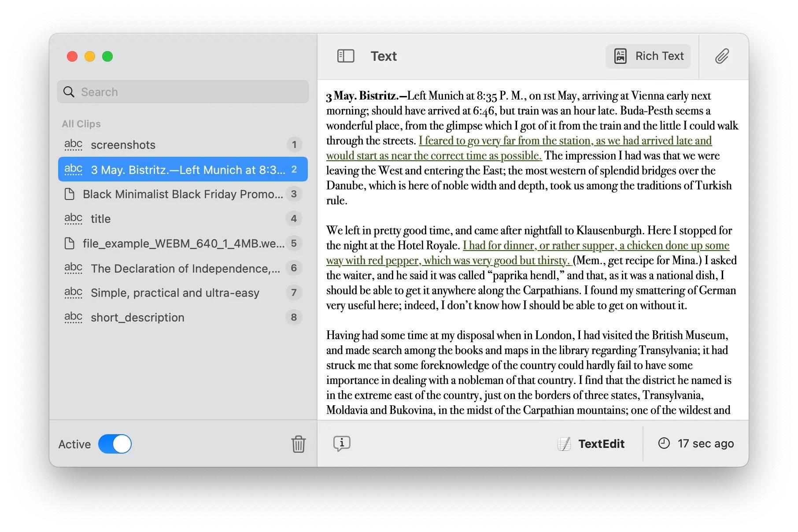Focus the Search field
This screenshot has width=798, height=532.
(183, 92)
